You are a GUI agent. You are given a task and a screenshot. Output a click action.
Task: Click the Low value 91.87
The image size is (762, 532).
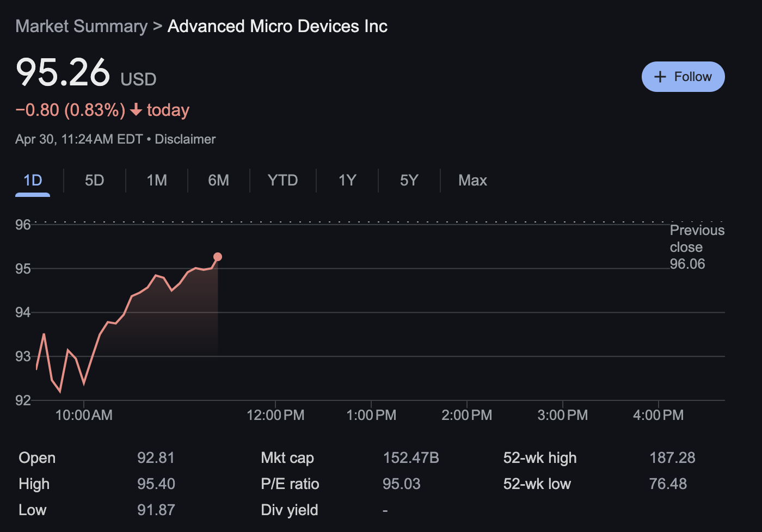pyautogui.click(x=156, y=510)
